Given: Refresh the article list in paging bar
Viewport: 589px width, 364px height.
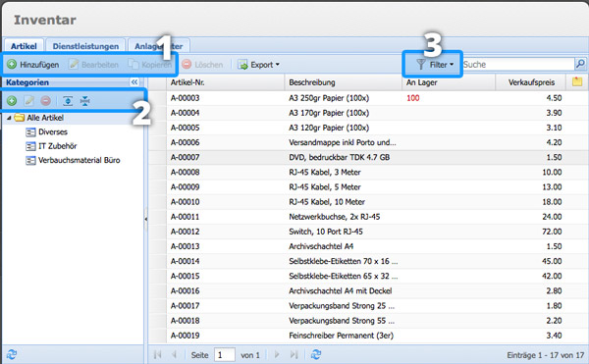Looking at the screenshot, I should coord(316,354).
